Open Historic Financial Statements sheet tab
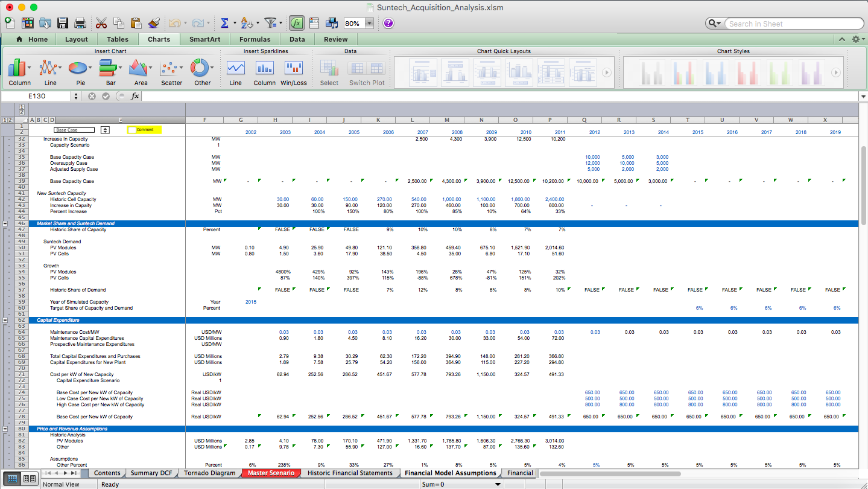The image size is (868, 489). (x=350, y=473)
